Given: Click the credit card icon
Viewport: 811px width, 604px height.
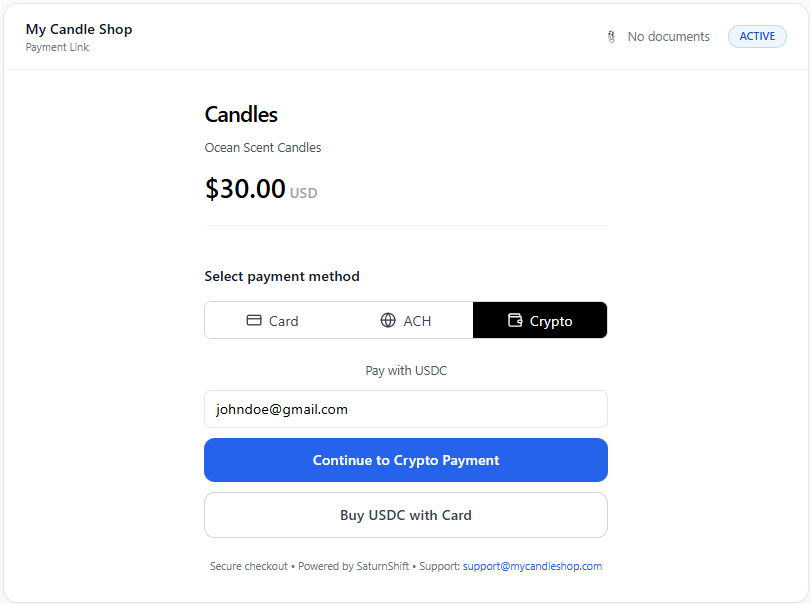Looking at the screenshot, I should tap(254, 321).
